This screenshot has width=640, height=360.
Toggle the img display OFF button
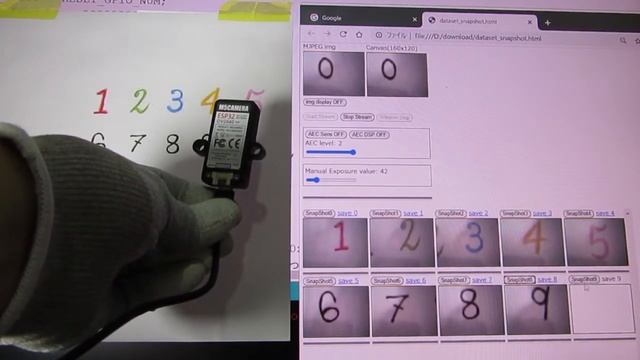click(325, 102)
